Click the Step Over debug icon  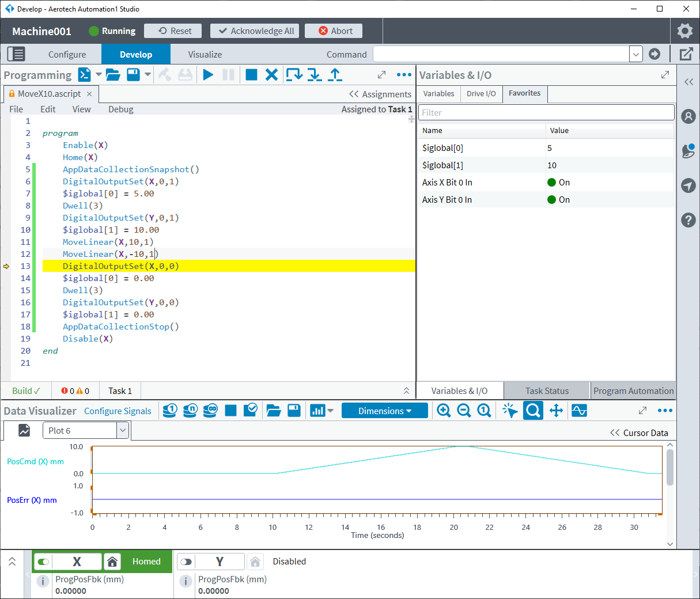(x=294, y=75)
